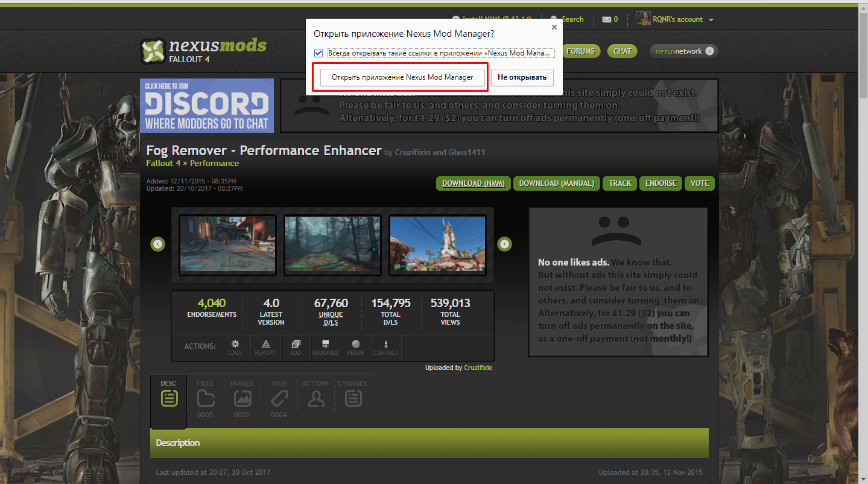The image size is (868, 484).
Task: Click the RQNR user avatar
Action: [643, 19]
